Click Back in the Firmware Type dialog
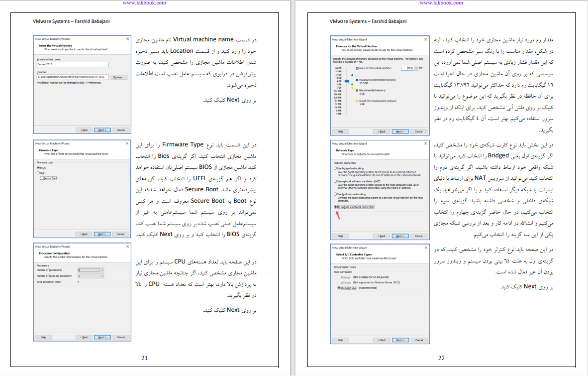Image resolution: width=588 pixels, height=376 pixels. 84,234
